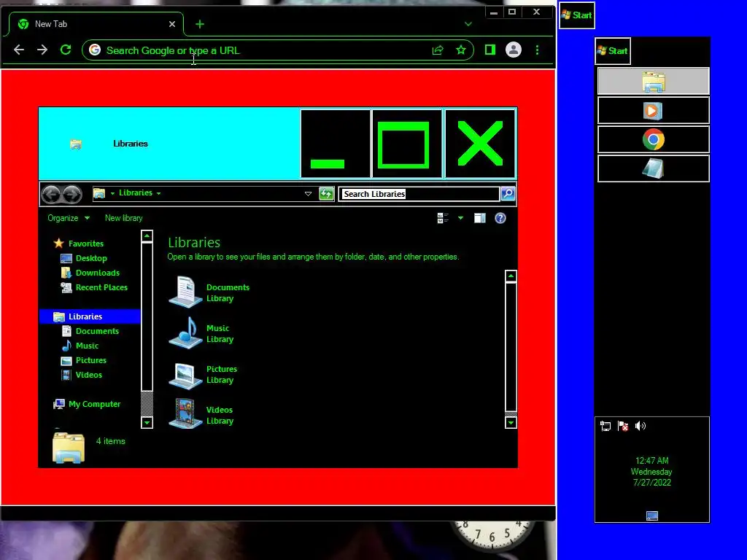This screenshot has width=747, height=560.
Task: Toggle the preview pane
Action: (480, 218)
